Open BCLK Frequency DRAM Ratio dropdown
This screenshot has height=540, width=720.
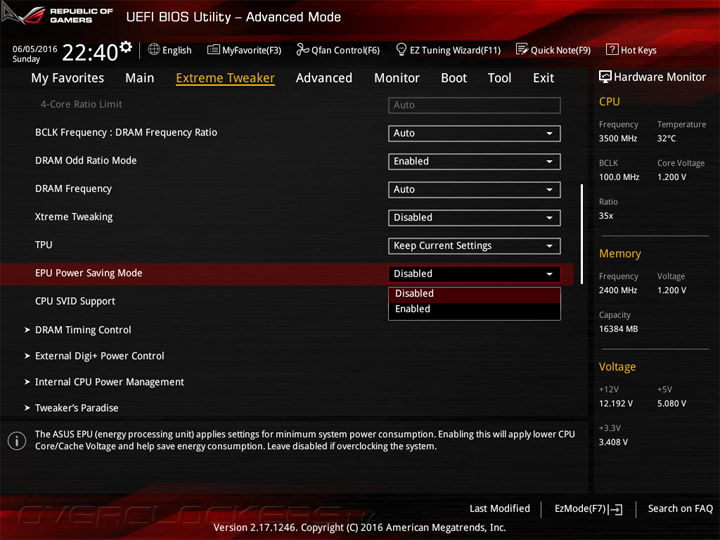pos(474,133)
